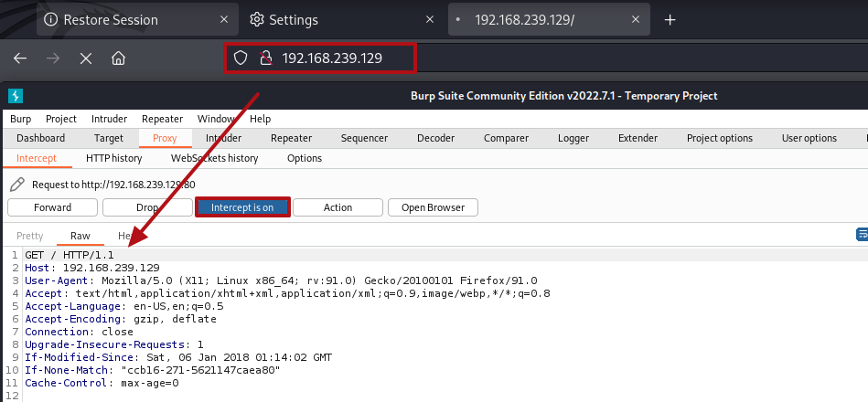Close the Settings browser tab
The image size is (868, 402).
point(430,19)
